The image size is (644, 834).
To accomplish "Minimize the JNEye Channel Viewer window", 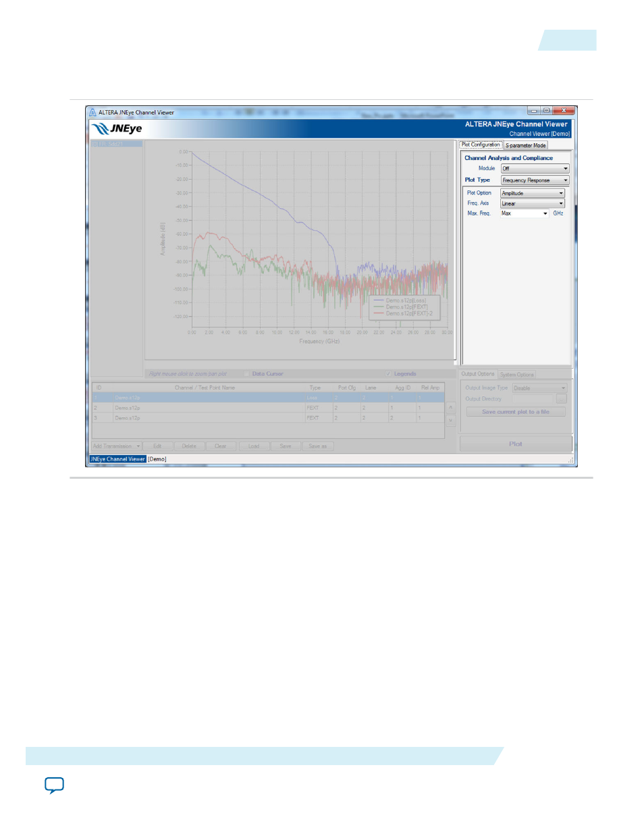I will (x=533, y=110).
